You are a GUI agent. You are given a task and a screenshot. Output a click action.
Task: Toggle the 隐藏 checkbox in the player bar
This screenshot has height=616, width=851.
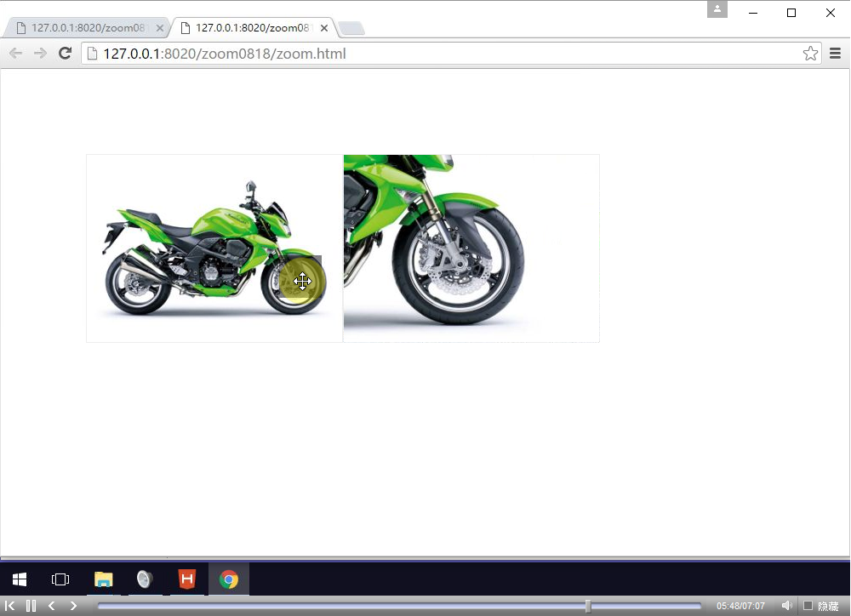pos(808,606)
